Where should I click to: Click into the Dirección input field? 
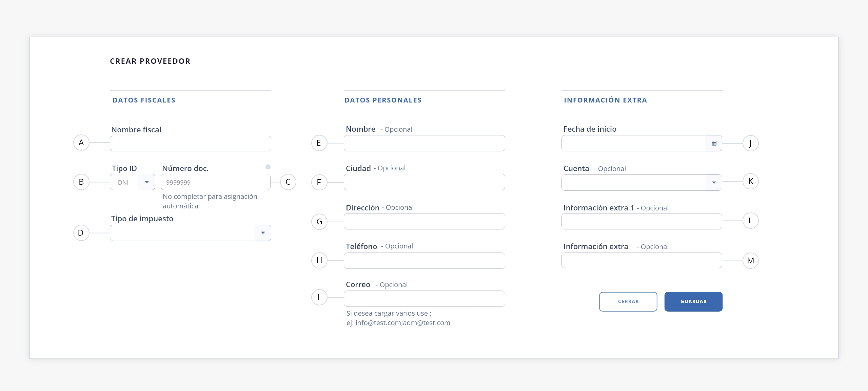pos(425,221)
